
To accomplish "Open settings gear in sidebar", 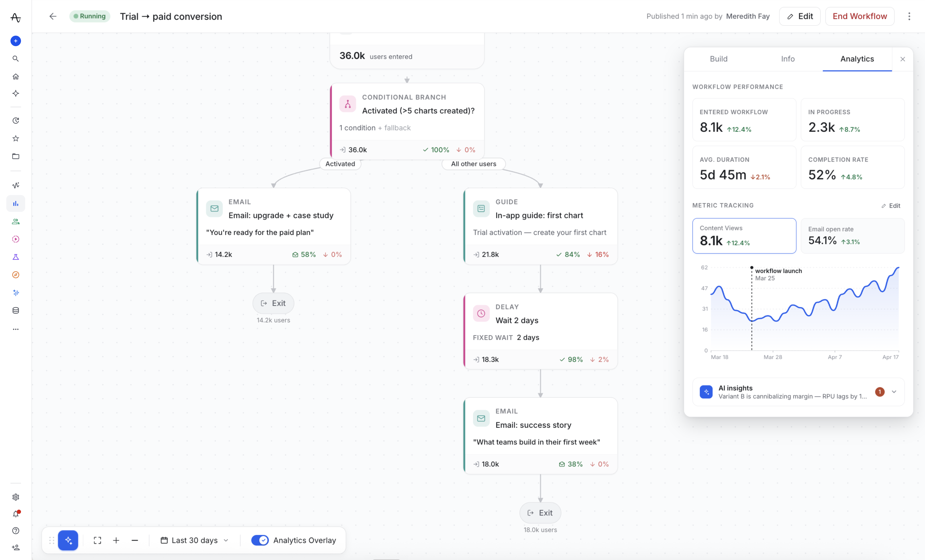I will [16, 497].
